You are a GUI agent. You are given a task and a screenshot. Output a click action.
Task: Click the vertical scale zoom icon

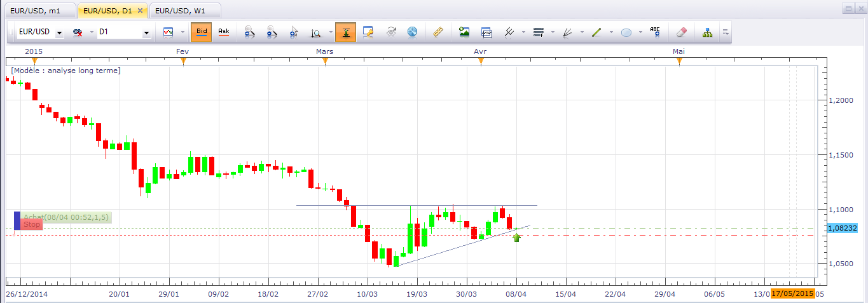(316, 32)
